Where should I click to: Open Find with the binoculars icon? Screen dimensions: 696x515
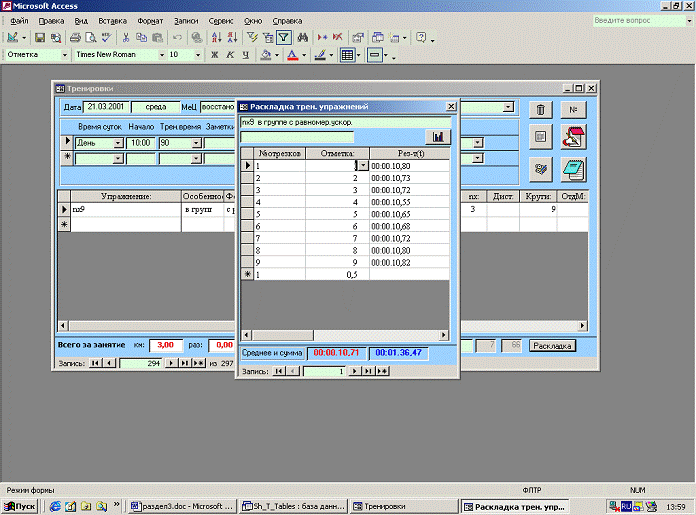(301, 38)
